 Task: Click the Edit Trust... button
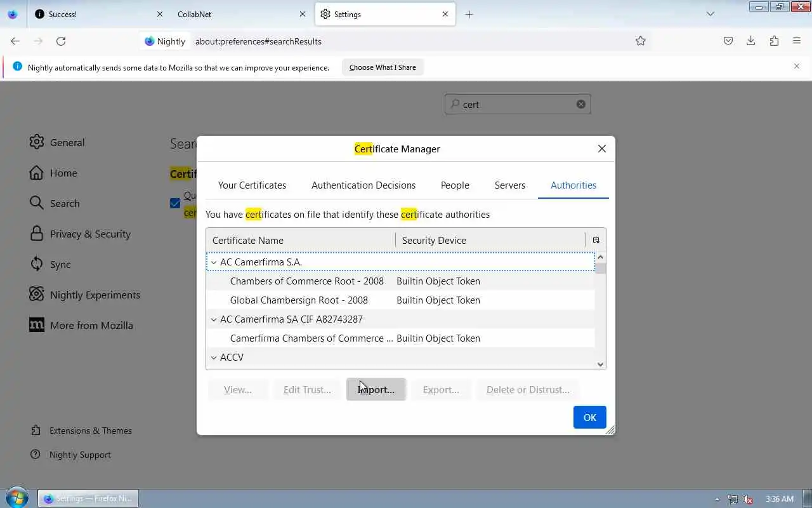coord(307,389)
